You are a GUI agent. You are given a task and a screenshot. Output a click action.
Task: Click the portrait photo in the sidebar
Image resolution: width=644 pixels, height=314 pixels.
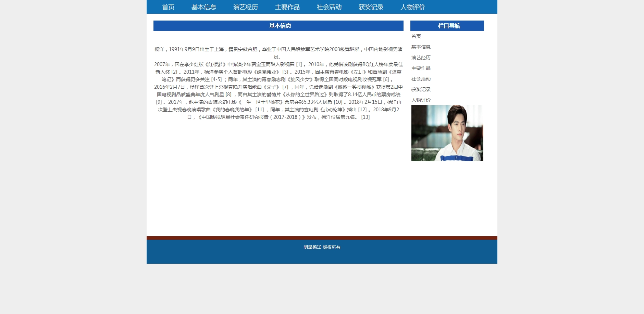pos(447,133)
